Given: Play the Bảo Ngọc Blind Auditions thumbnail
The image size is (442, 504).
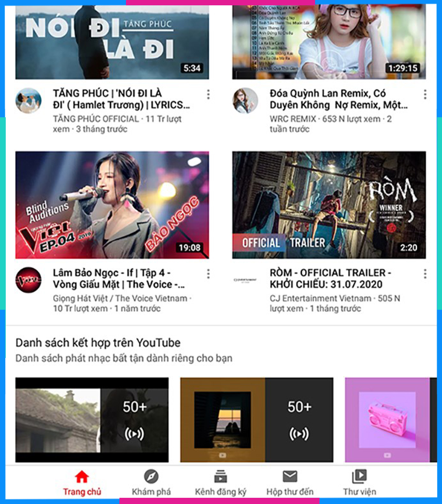Looking at the screenshot, I should click(112, 205).
